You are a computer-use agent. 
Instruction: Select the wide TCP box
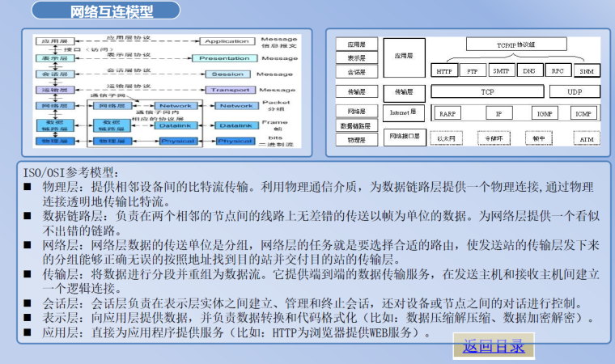487,92
